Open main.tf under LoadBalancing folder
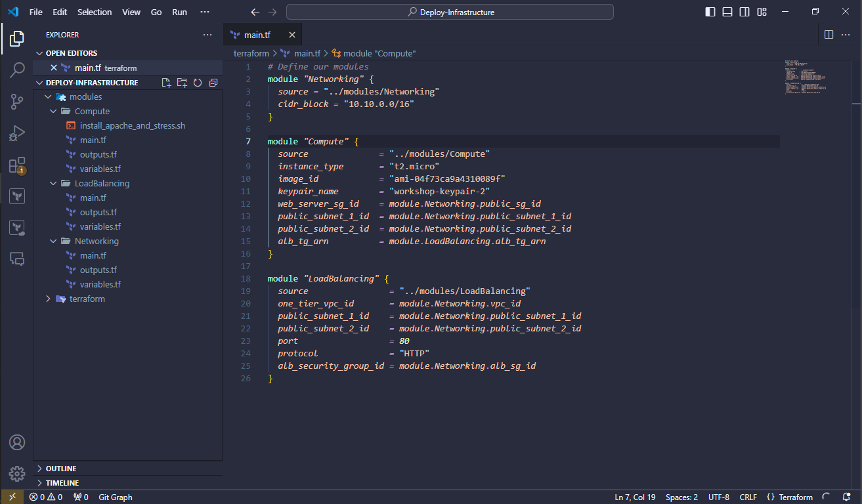This screenshot has width=862, height=504. [127, 198]
